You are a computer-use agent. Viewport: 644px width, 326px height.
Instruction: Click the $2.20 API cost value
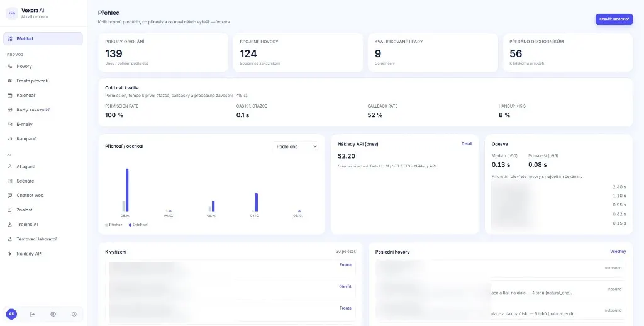point(347,156)
